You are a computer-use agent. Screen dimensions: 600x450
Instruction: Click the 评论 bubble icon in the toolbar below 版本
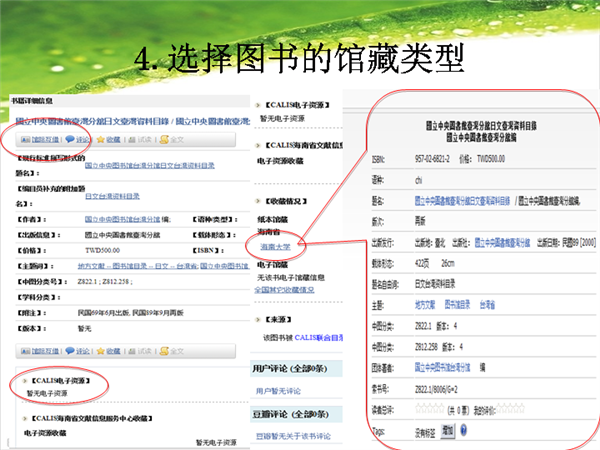(70, 351)
